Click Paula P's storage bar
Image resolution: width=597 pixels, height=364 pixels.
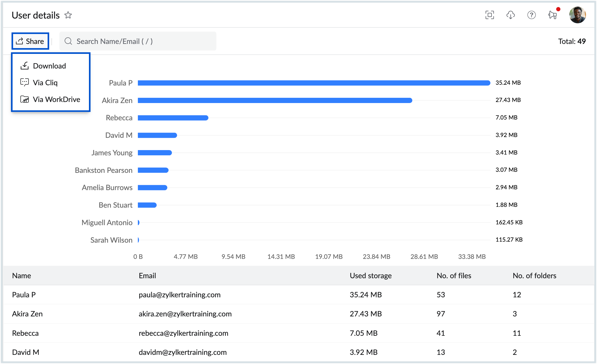[x=314, y=83]
